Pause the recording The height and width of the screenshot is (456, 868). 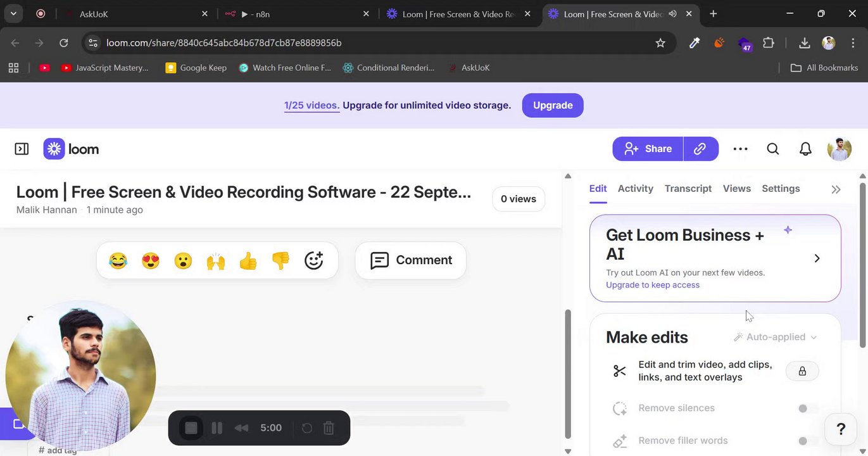pos(217,428)
